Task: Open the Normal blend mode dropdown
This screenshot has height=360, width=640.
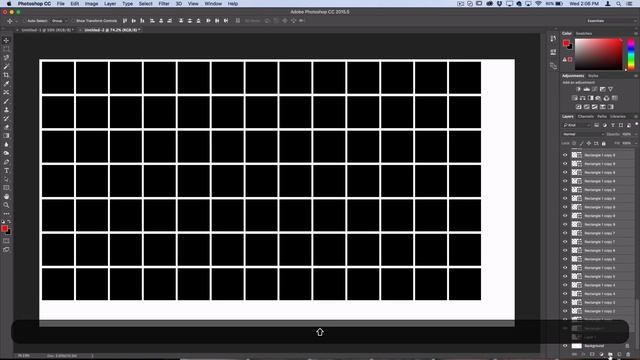Action: coord(583,134)
